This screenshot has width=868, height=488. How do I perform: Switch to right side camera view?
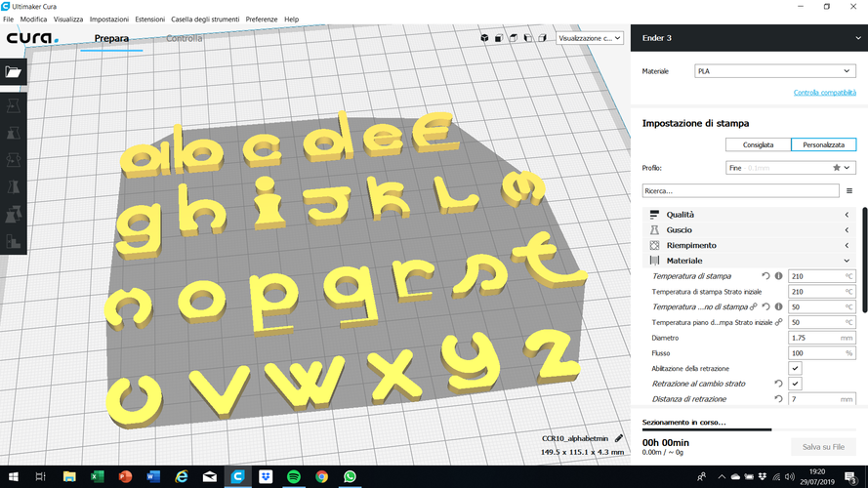(x=542, y=38)
